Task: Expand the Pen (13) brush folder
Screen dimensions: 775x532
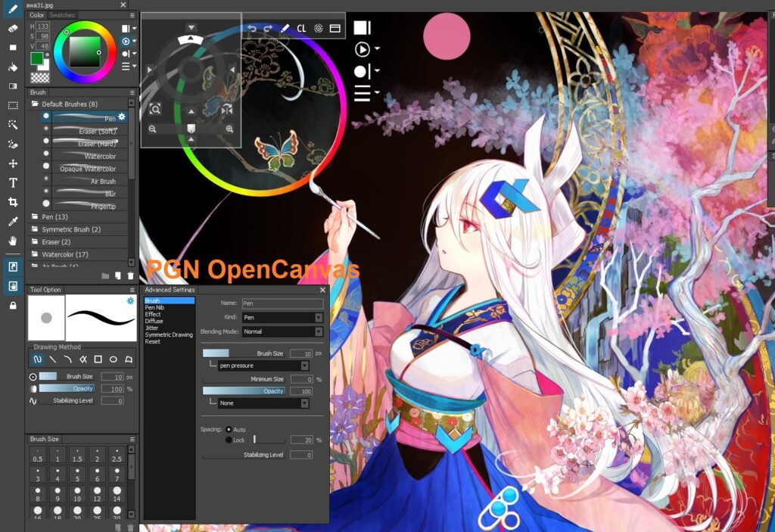Action: 35,216
